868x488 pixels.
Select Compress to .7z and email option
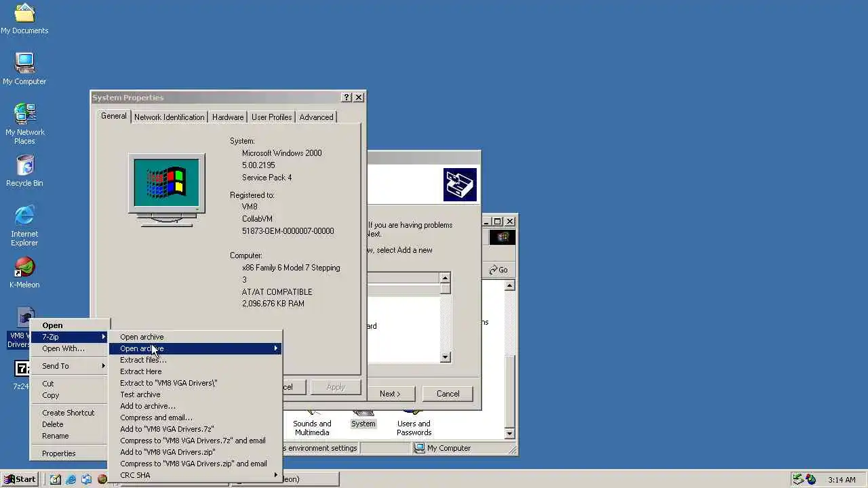point(195,441)
